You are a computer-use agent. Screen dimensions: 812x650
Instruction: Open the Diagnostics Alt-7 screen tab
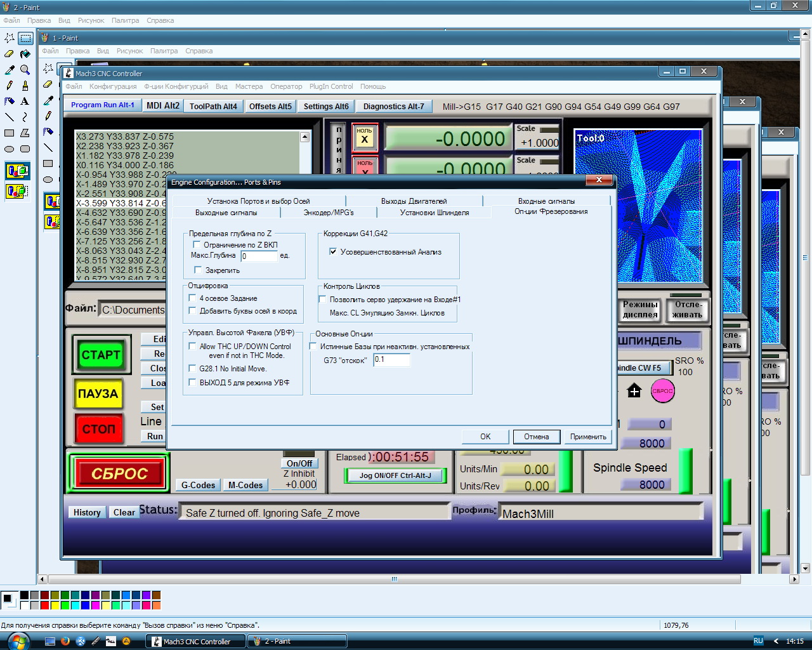click(394, 107)
